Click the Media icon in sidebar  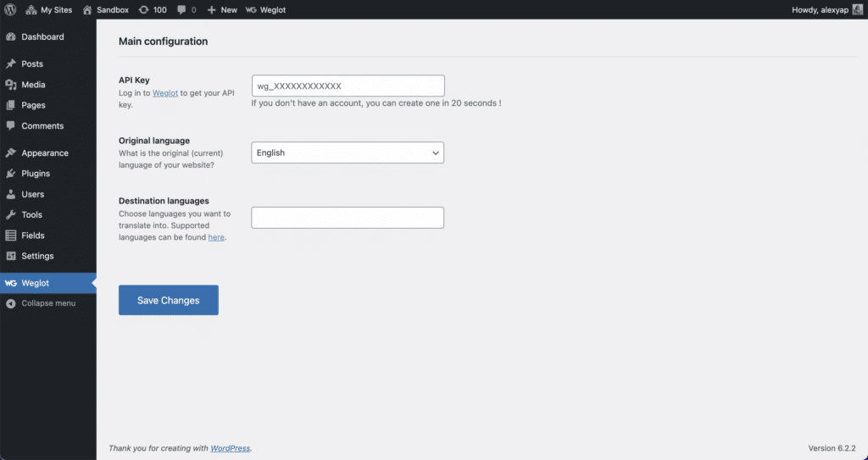pos(10,85)
